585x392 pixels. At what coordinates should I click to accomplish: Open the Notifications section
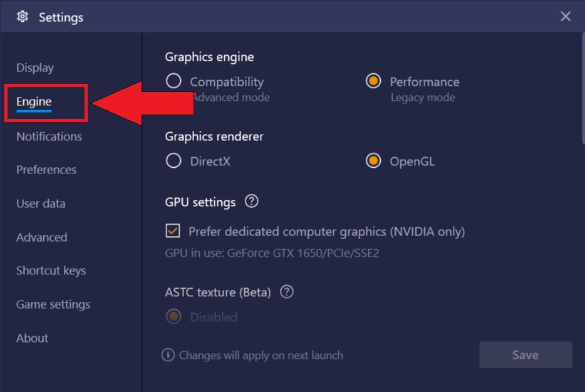pyautogui.click(x=49, y=137)
